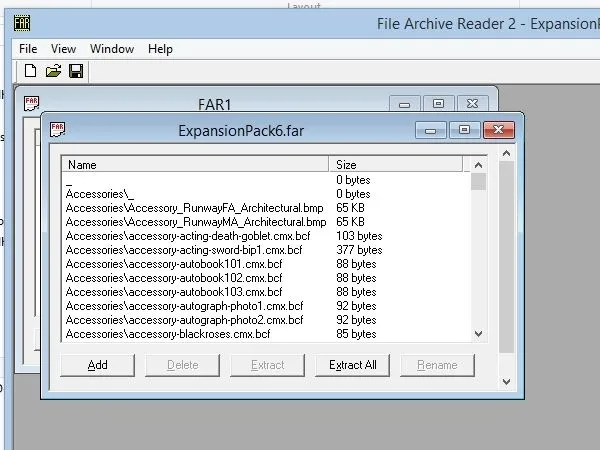This screenshot has height=450, width=600.
Task: Select the Accessories\_ entry
Action: [100, 194]
